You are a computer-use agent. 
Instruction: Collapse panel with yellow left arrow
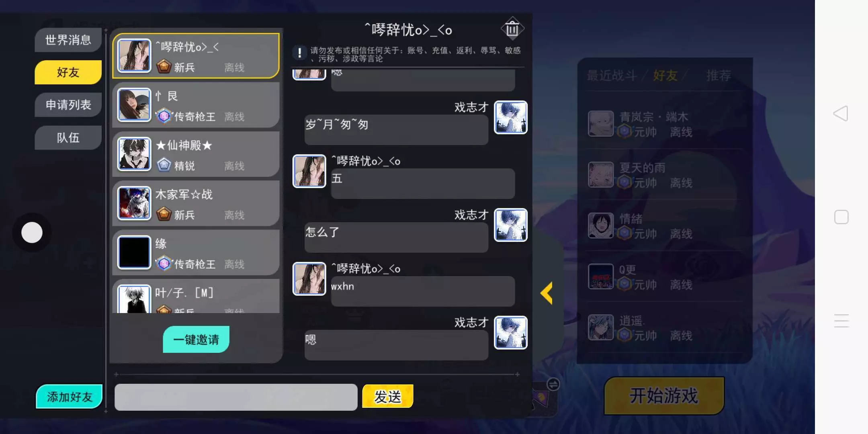pyautogui.click(x=547, y=293)
